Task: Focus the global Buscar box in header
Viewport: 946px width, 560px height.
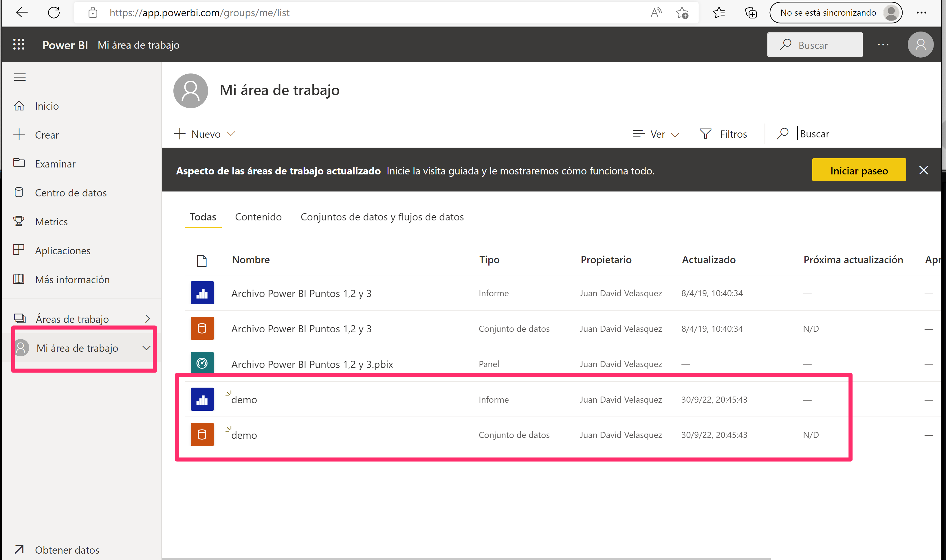Action: point(815,45)
